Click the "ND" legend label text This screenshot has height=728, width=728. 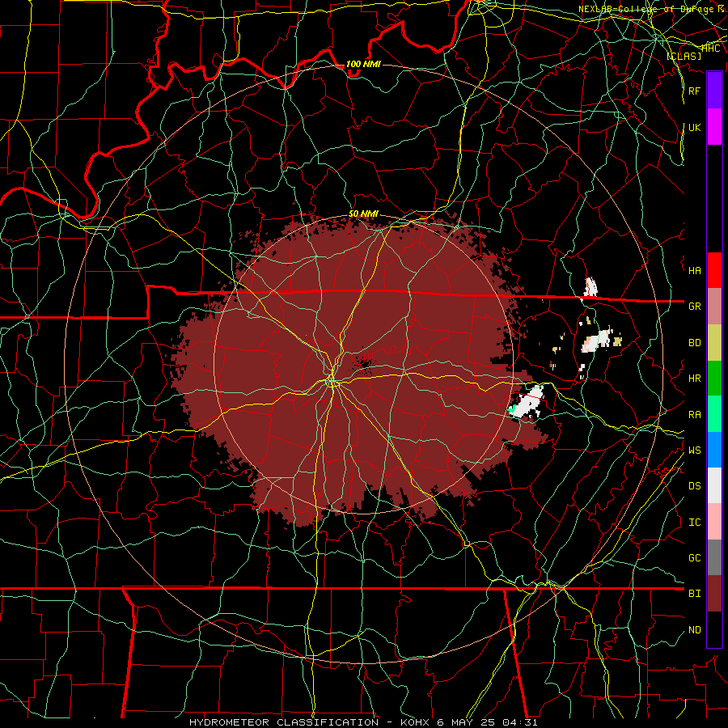point(694,630)
